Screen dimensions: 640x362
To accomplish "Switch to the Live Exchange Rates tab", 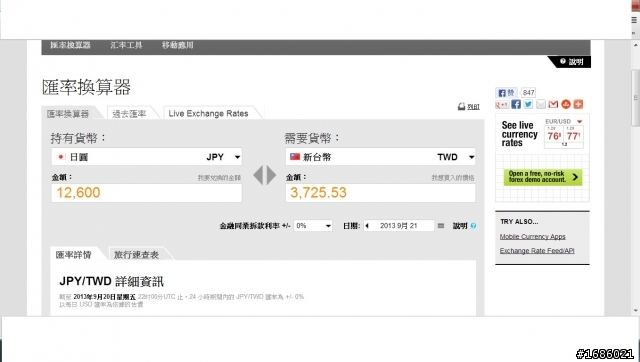I will pyautogui.click(x=209, y=113).
